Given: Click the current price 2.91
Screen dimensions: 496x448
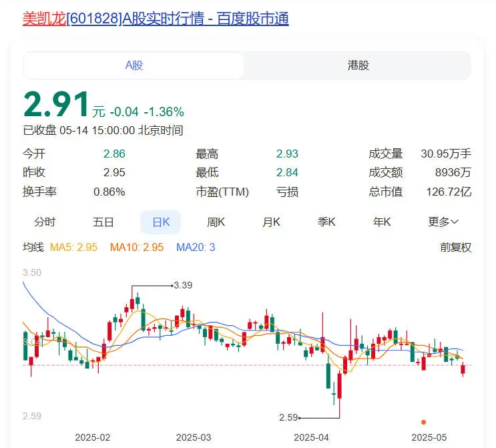Looking at the screenshot, I should point(57,104).
